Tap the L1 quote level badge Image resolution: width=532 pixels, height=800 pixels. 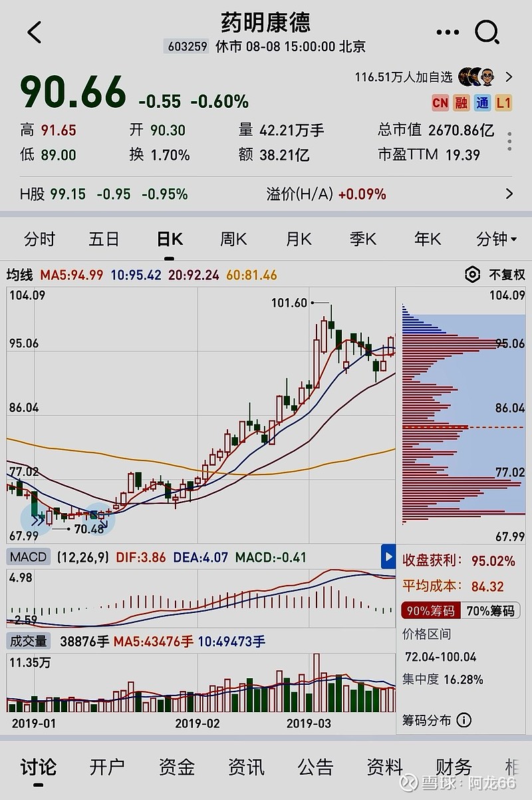(x=503, y=102)
